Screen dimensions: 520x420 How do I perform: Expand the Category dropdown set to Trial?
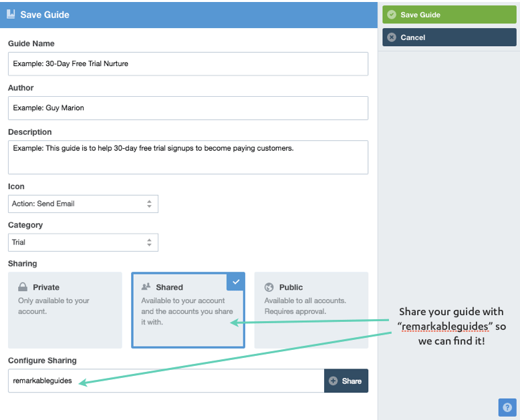pos(83,242)
